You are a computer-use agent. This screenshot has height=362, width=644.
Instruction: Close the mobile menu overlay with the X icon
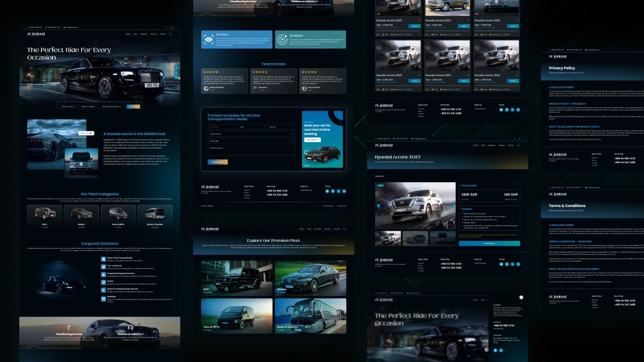[521, 297]
